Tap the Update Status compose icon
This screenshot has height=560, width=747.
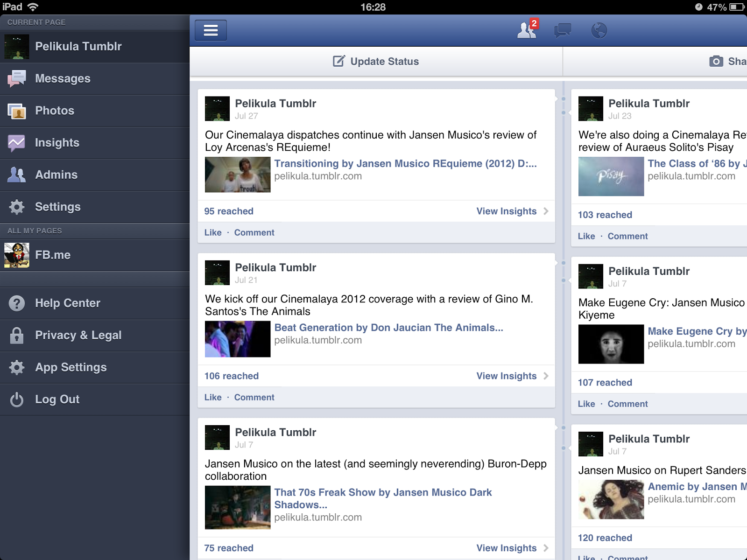339,61
